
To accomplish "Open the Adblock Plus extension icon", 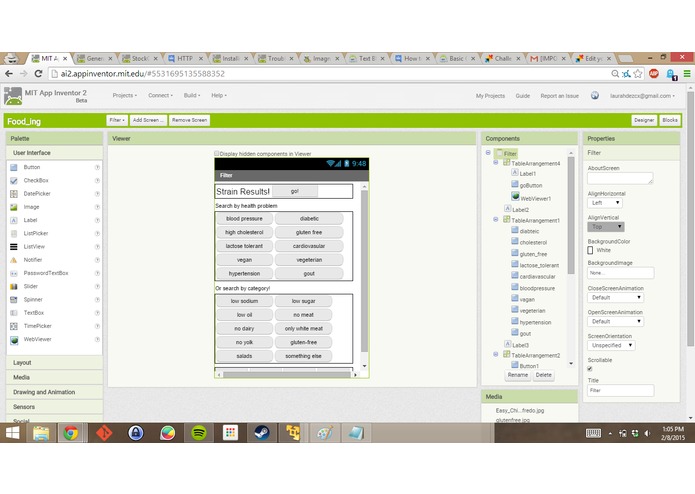I will tap(654, 74).
